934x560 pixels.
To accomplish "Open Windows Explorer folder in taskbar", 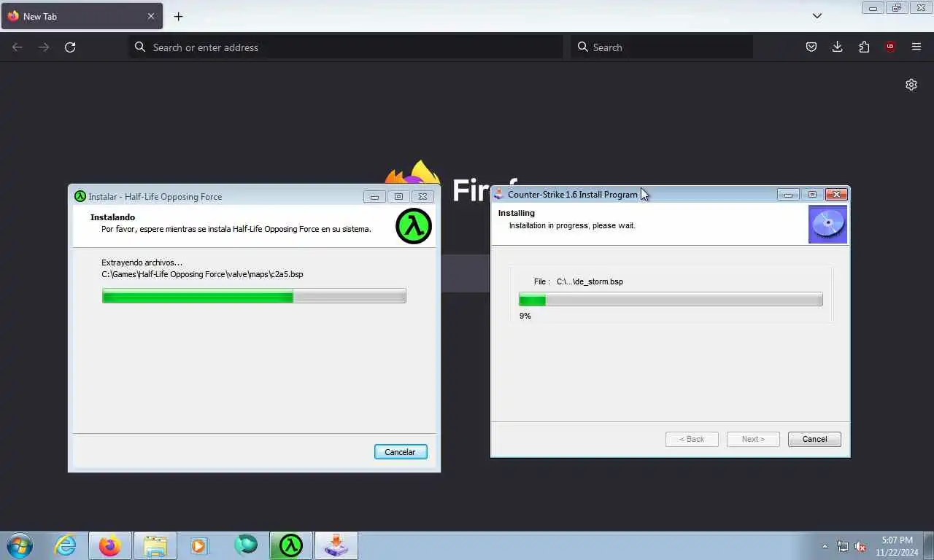I will tap(155, 545).
